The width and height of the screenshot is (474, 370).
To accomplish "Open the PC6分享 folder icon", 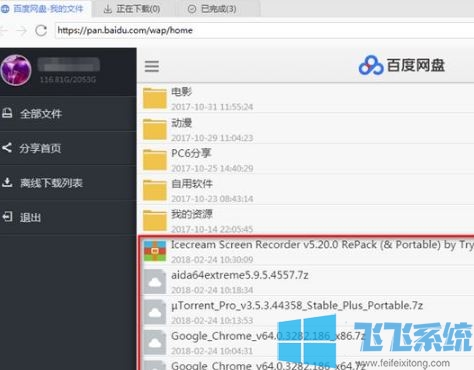I will (155, 159).
